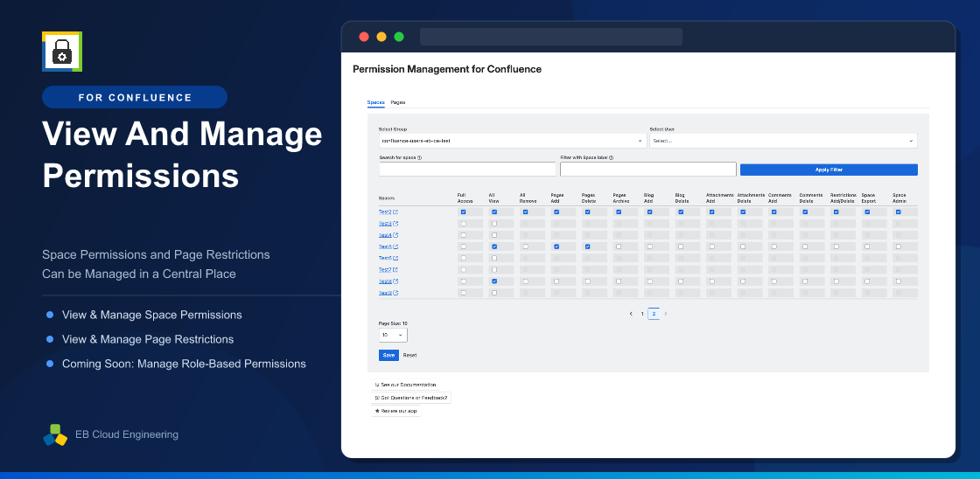This screenshot has height=479, width=980.
Task: Open the Test2 space link
Action: click(x=385, y=212)
